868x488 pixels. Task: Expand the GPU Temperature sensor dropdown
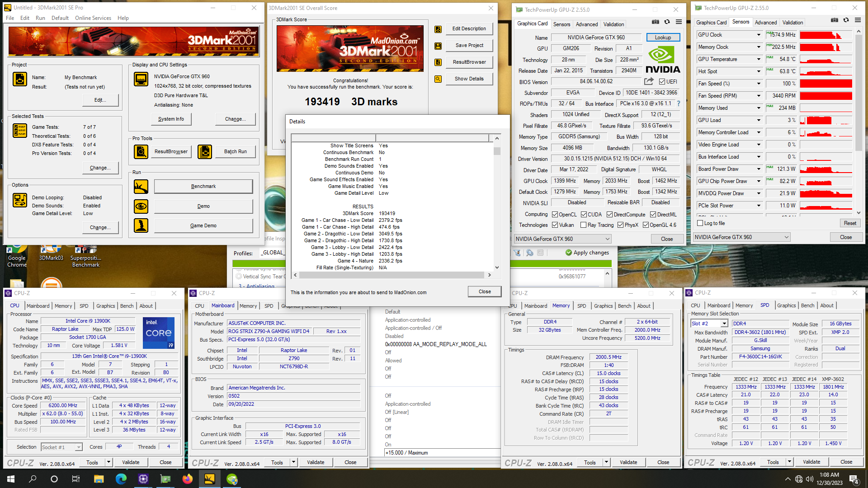[759, 59]
